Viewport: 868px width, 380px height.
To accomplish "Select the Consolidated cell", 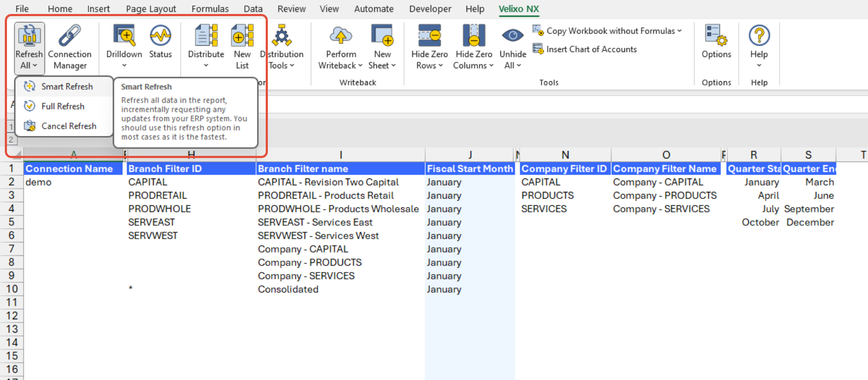I will pos(340,289).
